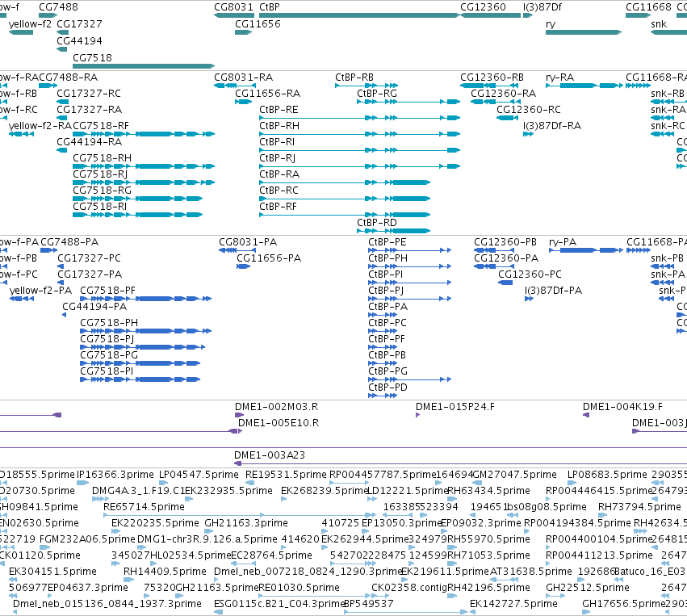Image resolution: width=687 pixels, height=616 pixels.
Task: Select the CtBP gene span bar
Action: click(x=359, y=15)
